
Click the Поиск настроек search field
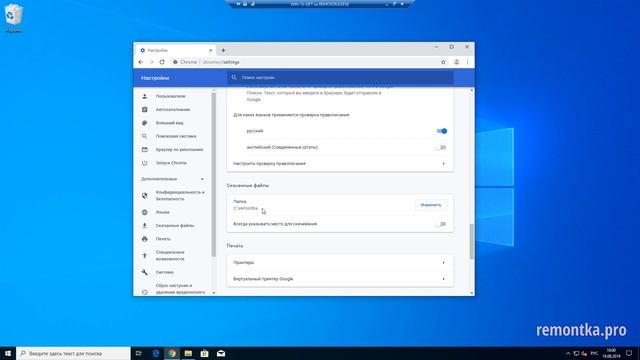(340, 78)
